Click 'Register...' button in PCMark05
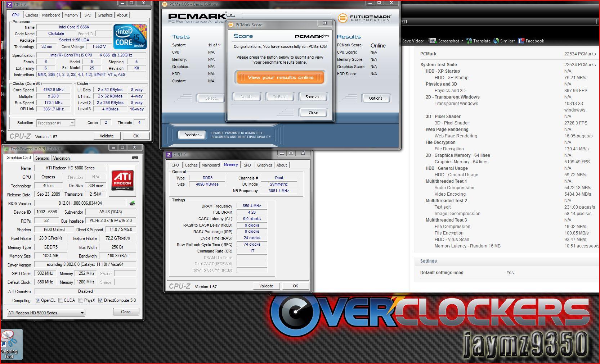 193,135
